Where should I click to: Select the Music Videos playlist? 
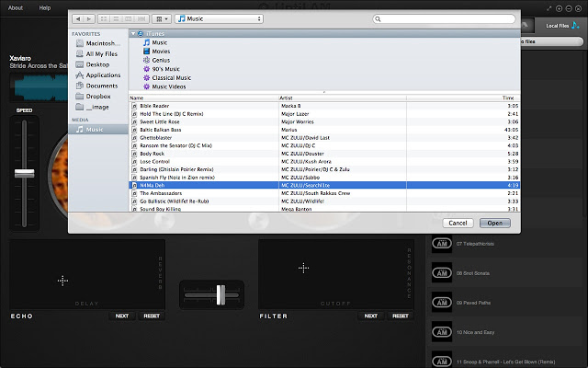(164, 86)
